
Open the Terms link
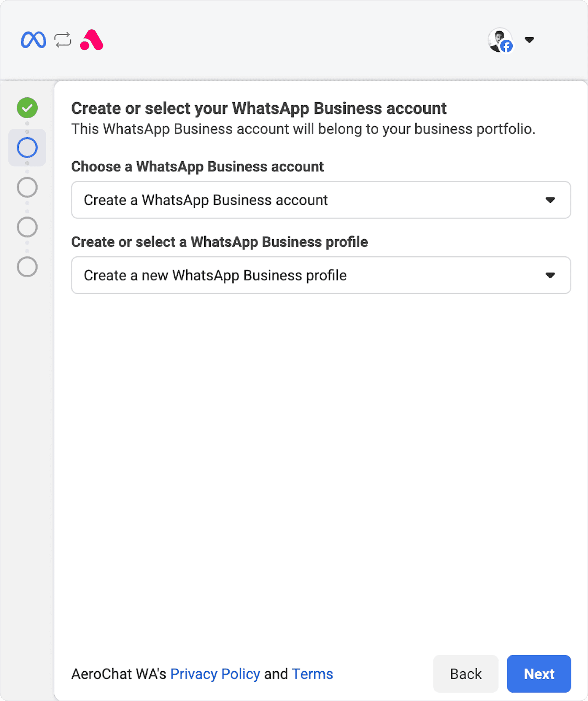(312, 674)
